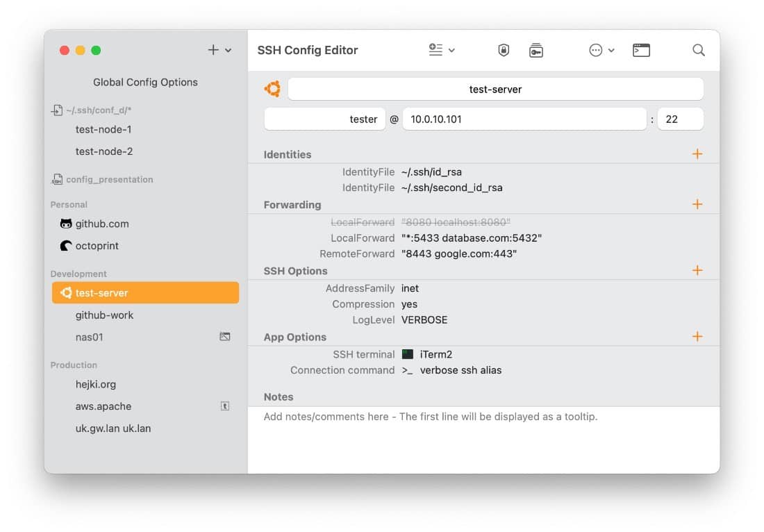Click the terminal badge next to nas01
Viewport: 764px width, 532px height.
[x=224, y=337]
